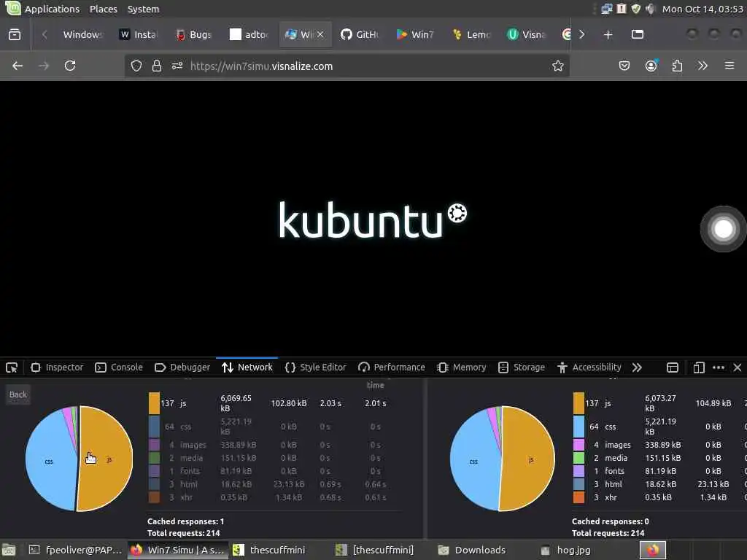Viewport: 747px width, 560px height.
Task: Open the Accessibility panel
Action: click(x=589, y=367)
